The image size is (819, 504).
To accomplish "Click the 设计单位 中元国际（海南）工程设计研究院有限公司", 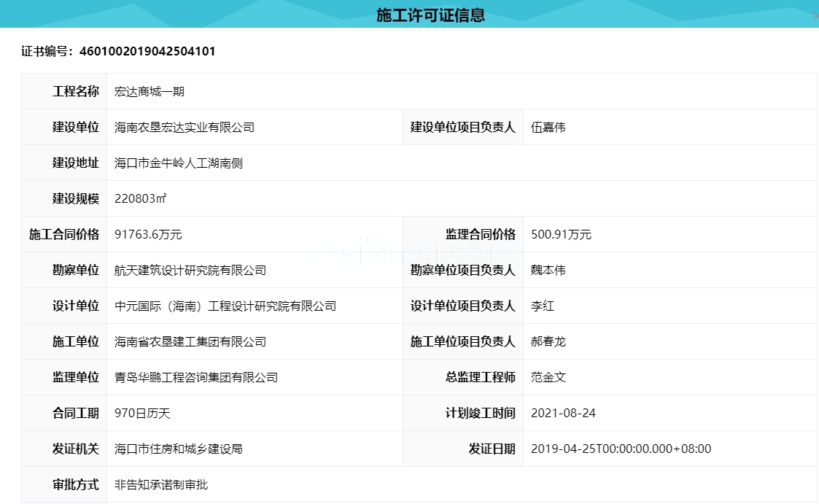I will click(x=225, y=306).
